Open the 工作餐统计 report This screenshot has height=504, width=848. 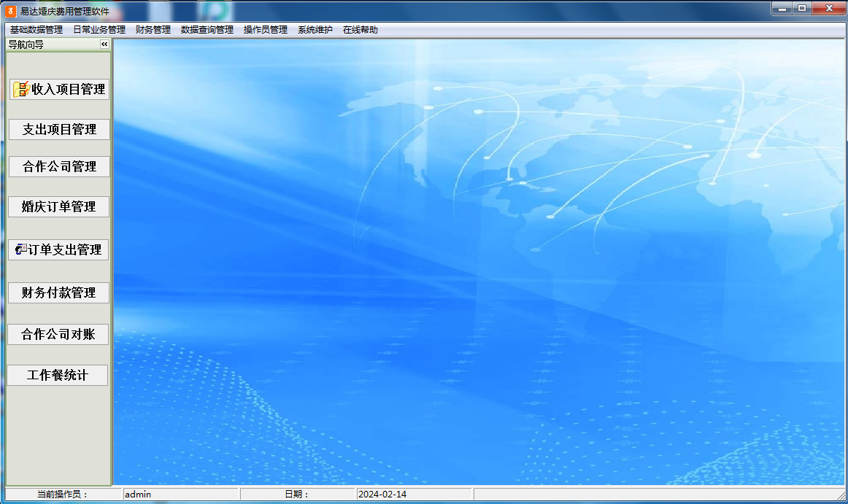[58, 375]
